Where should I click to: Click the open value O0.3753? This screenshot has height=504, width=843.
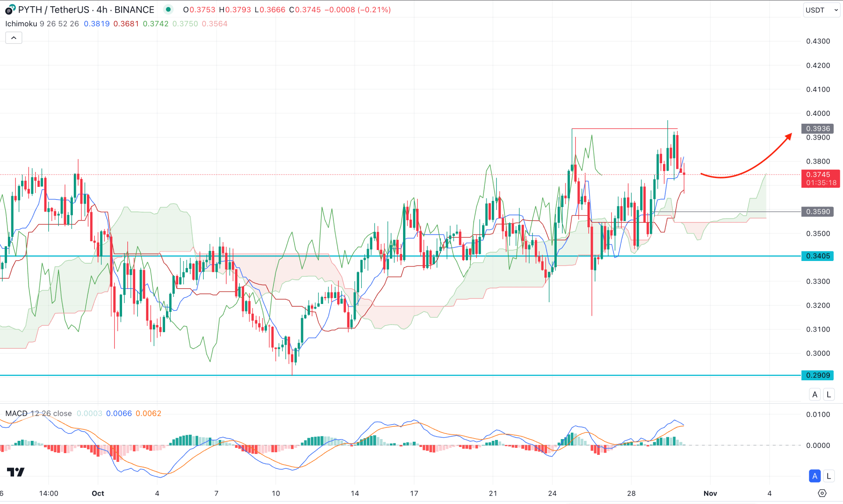[x=199, y=9]
